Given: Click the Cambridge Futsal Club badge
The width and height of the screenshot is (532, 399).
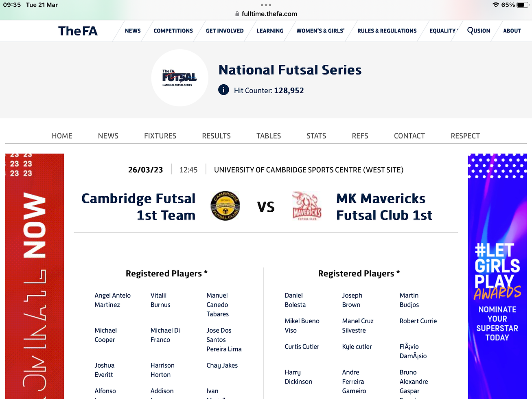Looking at the screenshot, I should coord(225,206).
